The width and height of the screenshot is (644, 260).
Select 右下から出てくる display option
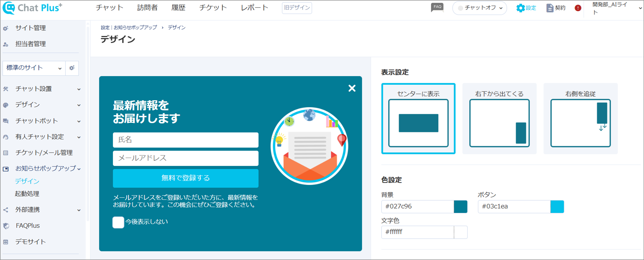click(499, 118)
